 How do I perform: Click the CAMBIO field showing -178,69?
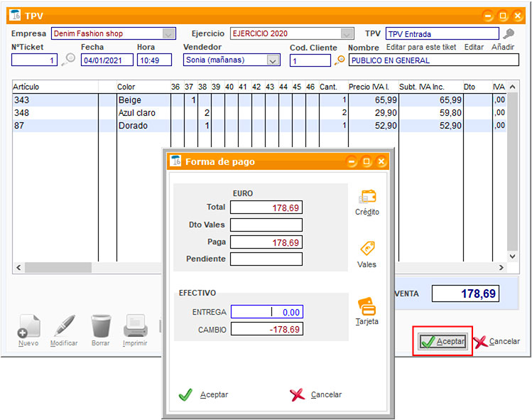point(267,329)
